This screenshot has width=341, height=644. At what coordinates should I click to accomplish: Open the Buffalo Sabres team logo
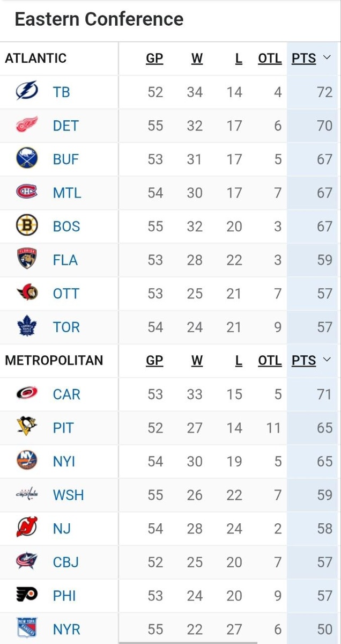[x=27, y=159]
